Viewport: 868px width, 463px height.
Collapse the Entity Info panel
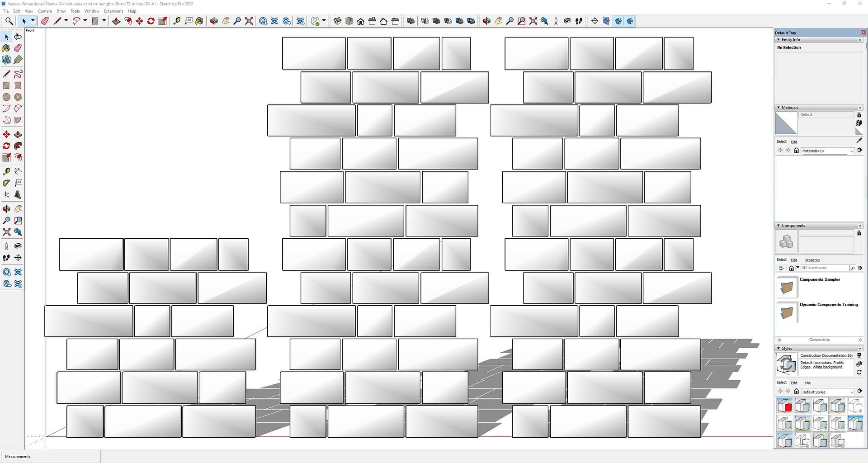tap(778, 40)
